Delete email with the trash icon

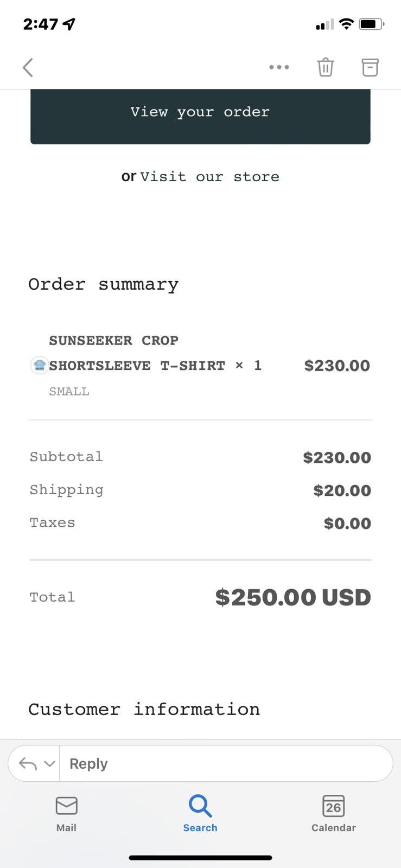pyautogui.click(x=326, y=67)
